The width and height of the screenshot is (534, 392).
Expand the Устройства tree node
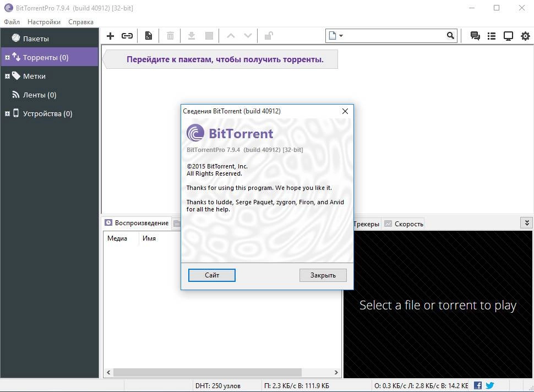click(x=7, y=114)
